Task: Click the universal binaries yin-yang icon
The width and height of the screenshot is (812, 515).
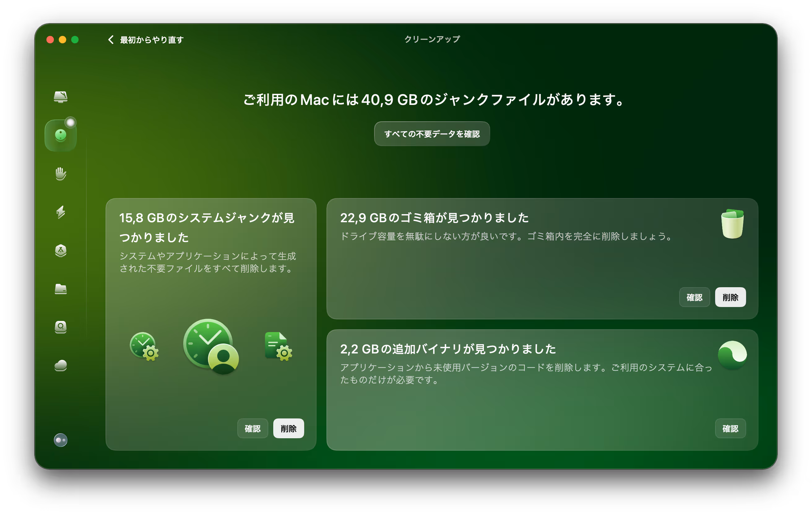Action: tap(732, 355)
